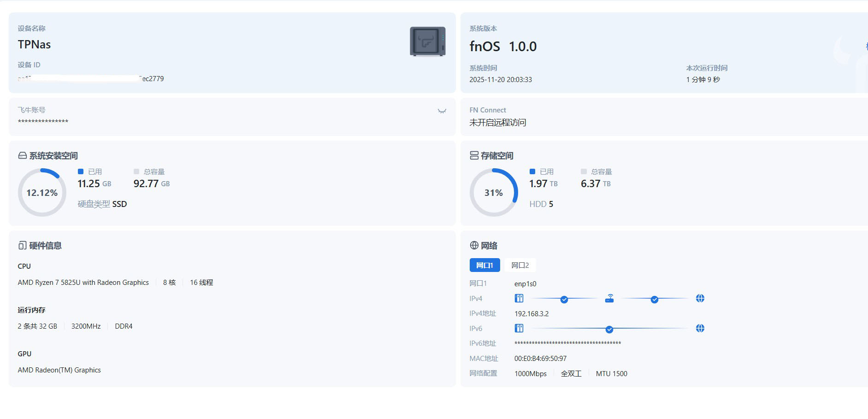Screen dimensions: 868x419
Task: Click the GPU name AMD Radeon(TM) Graphics
Action: (x=59, y=370)
